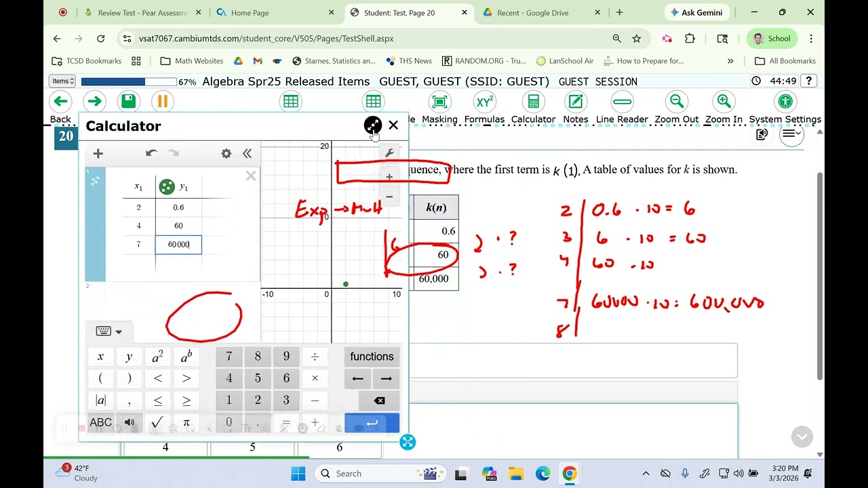Image resolution: width=868 pixels, height=488 pixels.
Task: Open All Bookmarks folder
Action: (x=785, y=61)
